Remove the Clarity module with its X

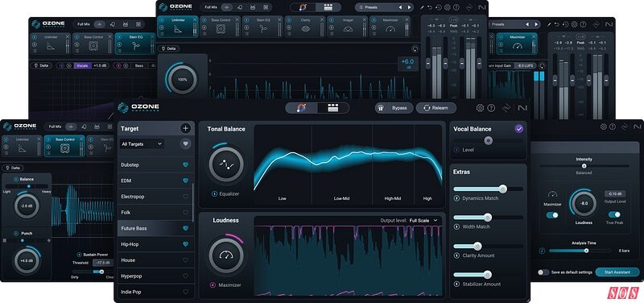click(x=322, y=19)
